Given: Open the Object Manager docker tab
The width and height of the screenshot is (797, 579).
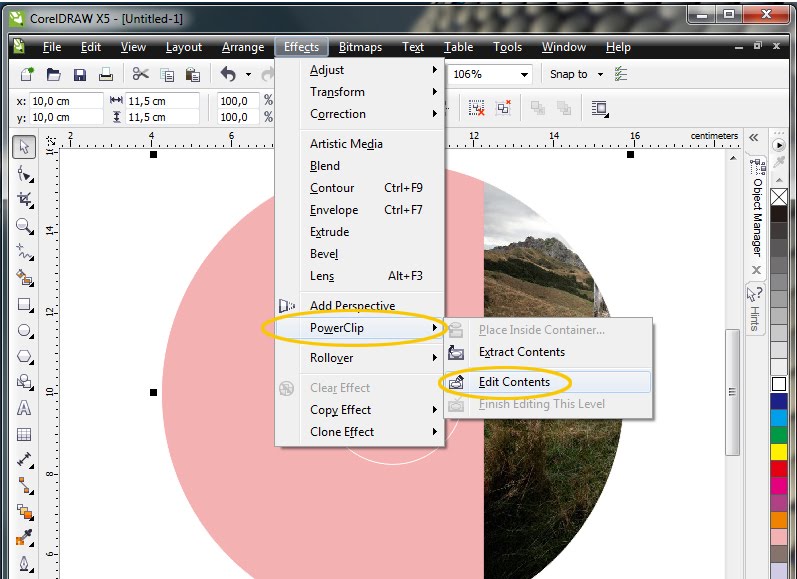Looking at the screenshot, I should coord(757,208).
